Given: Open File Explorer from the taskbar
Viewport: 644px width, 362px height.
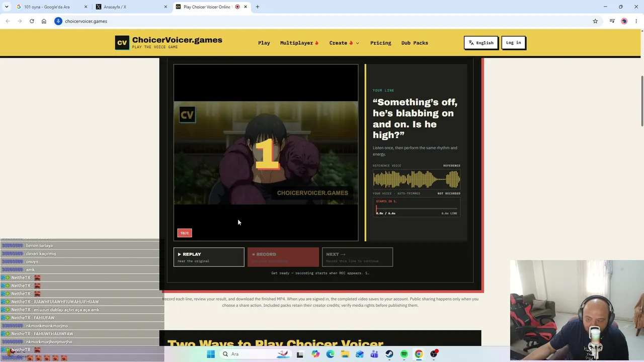Looking at the screenshot, I should (x=345, y=354).
